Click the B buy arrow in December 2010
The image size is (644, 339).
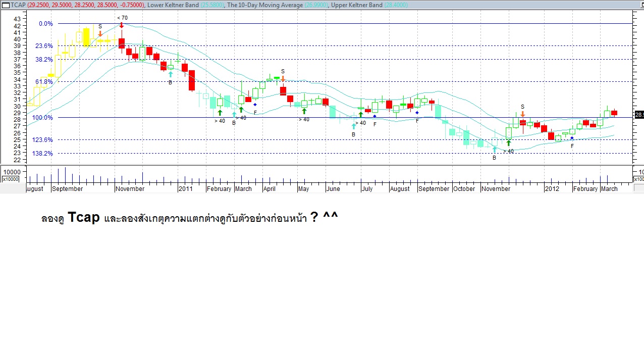170,74
